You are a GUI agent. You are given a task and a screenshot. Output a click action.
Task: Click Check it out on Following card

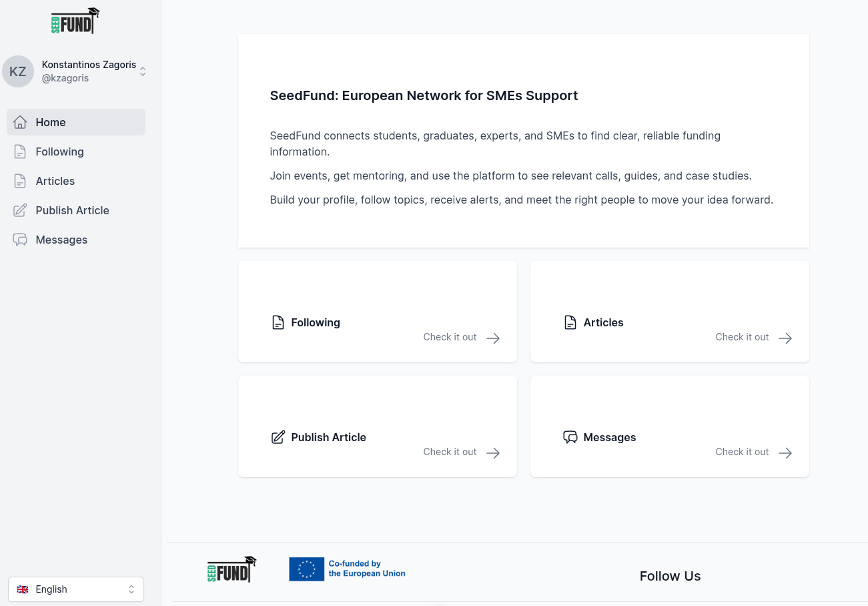click(x=450, y=337)
